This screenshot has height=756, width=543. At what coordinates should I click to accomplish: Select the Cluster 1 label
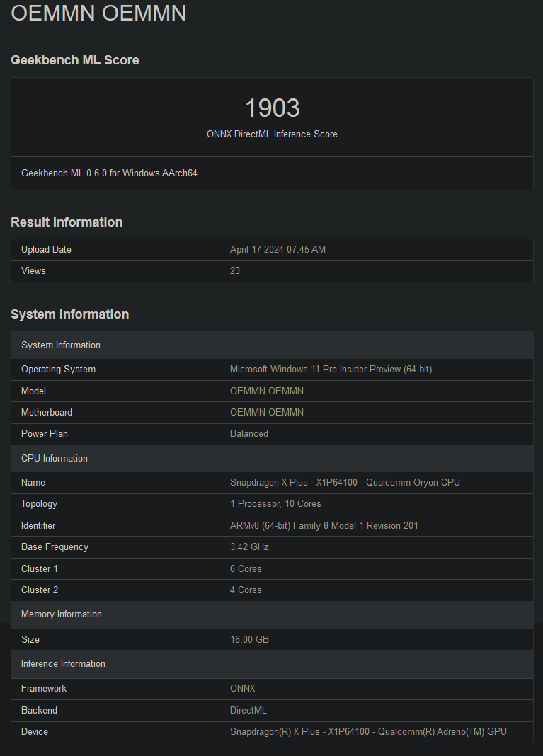pyautogui.click(x=40, y=568)
